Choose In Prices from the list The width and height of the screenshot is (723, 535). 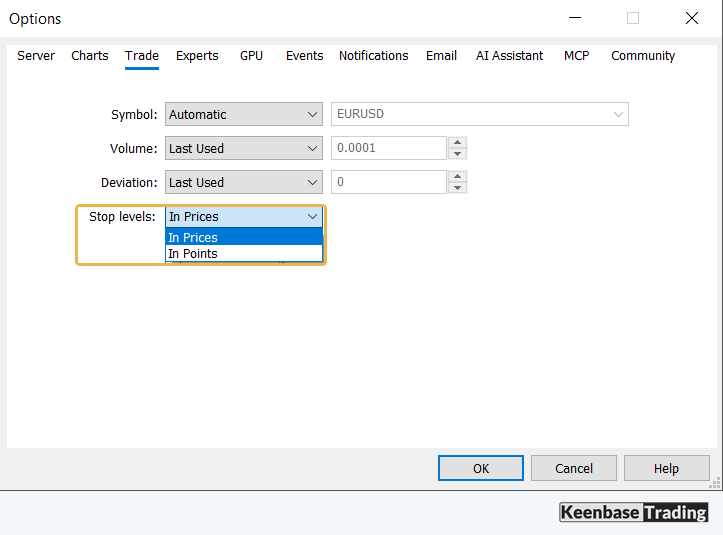coord(244,237)
